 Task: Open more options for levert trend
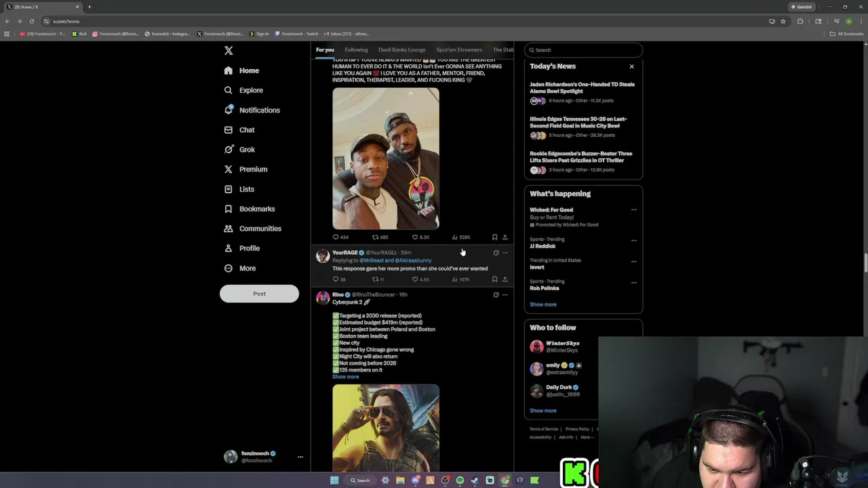pyautogui.click(x=634, y=261)
